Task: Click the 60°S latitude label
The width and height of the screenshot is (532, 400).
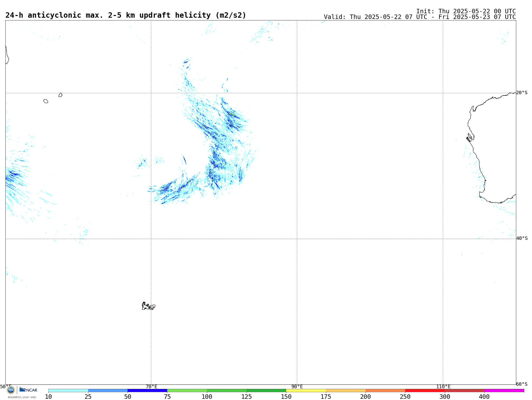Action: (522, 384)
